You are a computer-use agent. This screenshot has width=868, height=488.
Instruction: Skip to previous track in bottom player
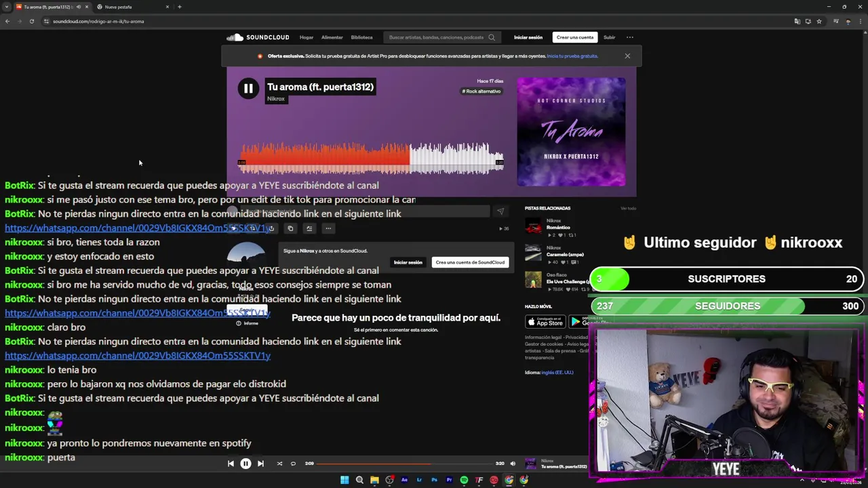pyautogui.click(x=231, y=464)
